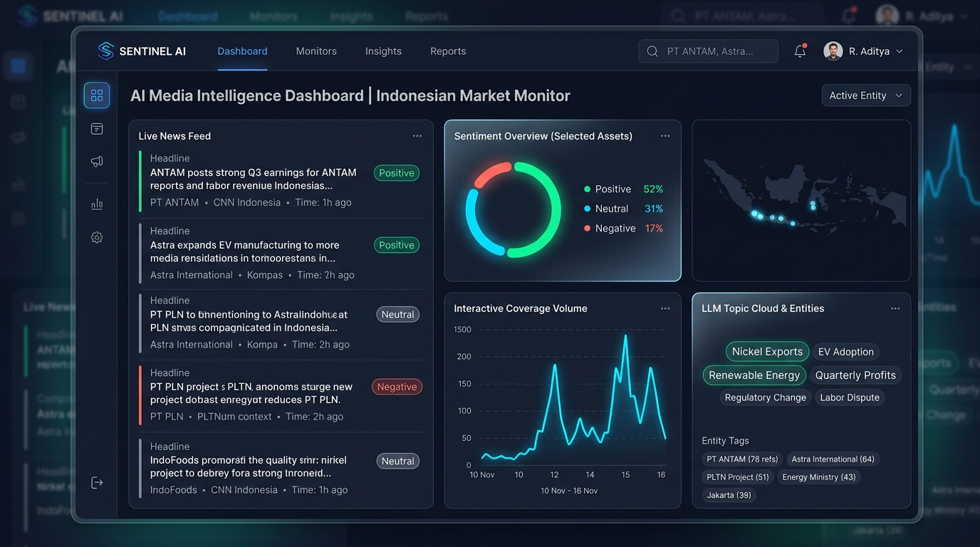Expand the R. Aditya account chevron

[899, 51]
